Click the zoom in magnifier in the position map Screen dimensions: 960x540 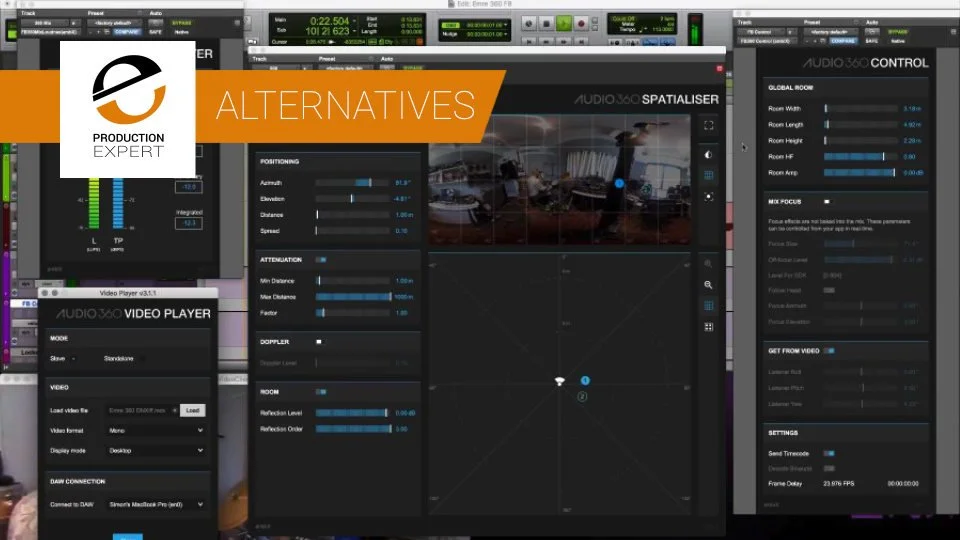[708, 264]
